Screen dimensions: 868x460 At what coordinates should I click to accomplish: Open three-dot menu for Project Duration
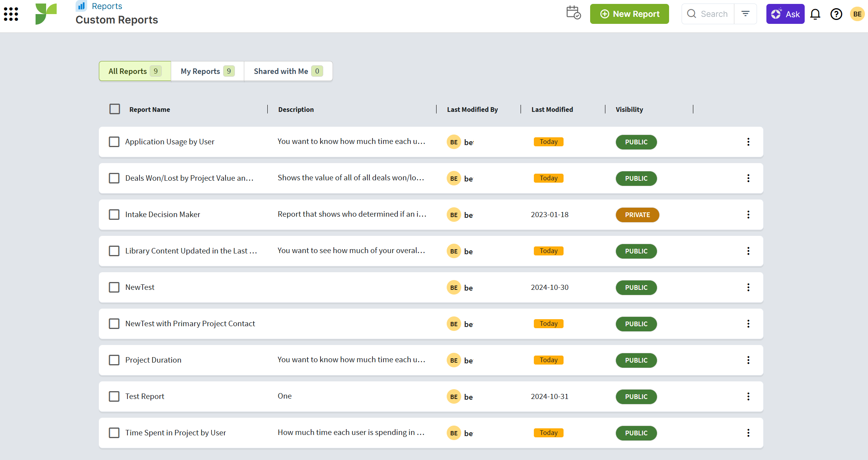[x=748, y=360]
